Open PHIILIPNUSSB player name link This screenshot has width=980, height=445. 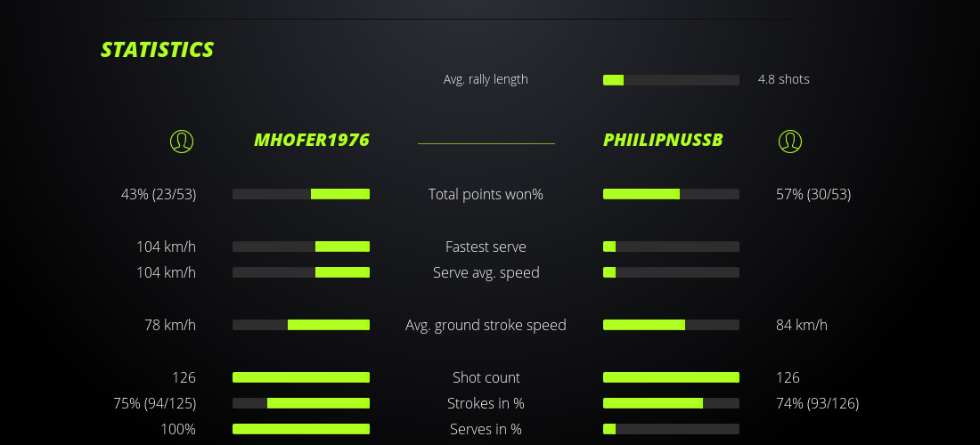pyautogui.click(x=663, y=141)
